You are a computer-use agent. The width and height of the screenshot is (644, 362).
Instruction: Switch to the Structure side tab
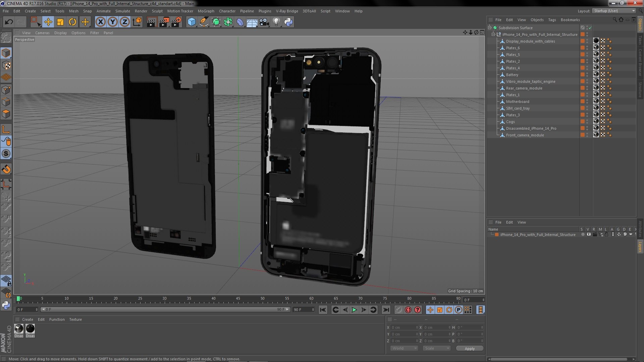tap(640, 90)
